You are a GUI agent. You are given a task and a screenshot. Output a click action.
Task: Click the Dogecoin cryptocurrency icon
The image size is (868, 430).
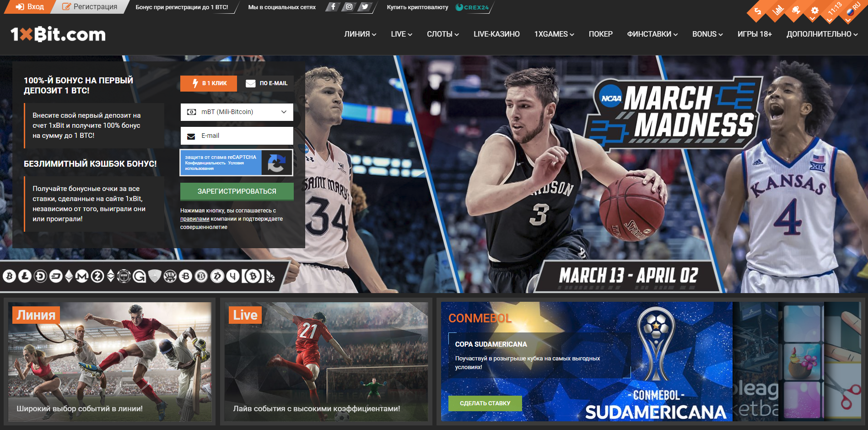pos(40,276)
